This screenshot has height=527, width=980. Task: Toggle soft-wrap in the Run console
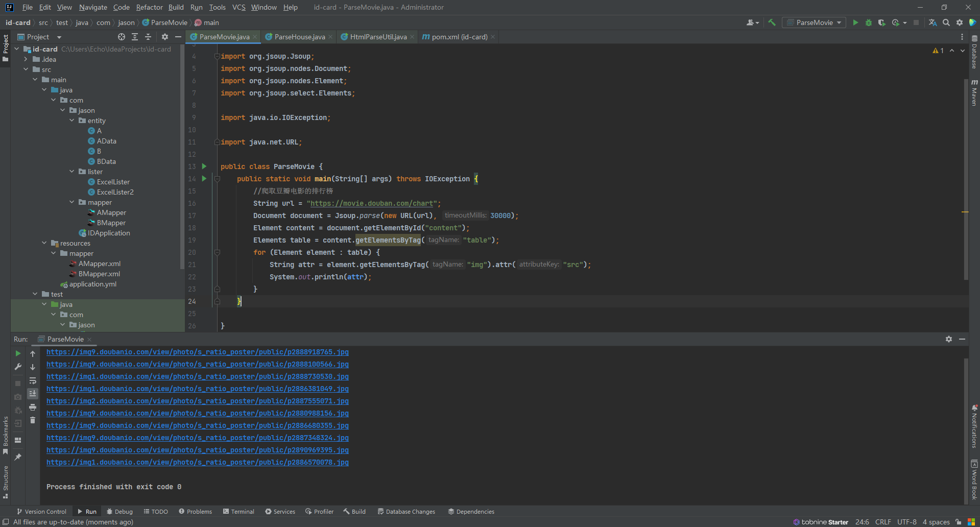tap(33, 380)
